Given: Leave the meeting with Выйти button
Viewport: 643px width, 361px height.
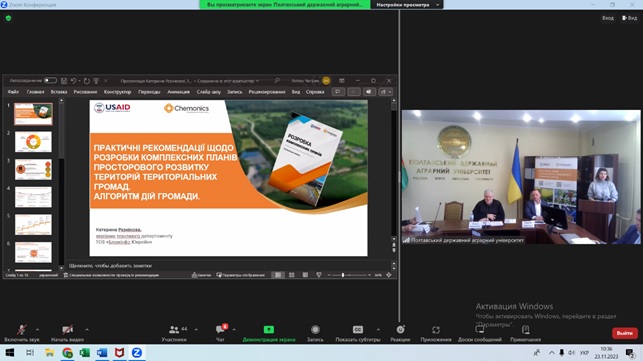Looking at the screenshot, I should coord(625,333).
